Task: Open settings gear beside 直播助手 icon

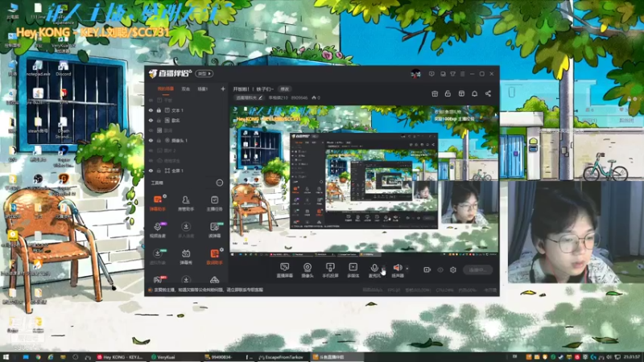Action: click(x=221, y=249)
